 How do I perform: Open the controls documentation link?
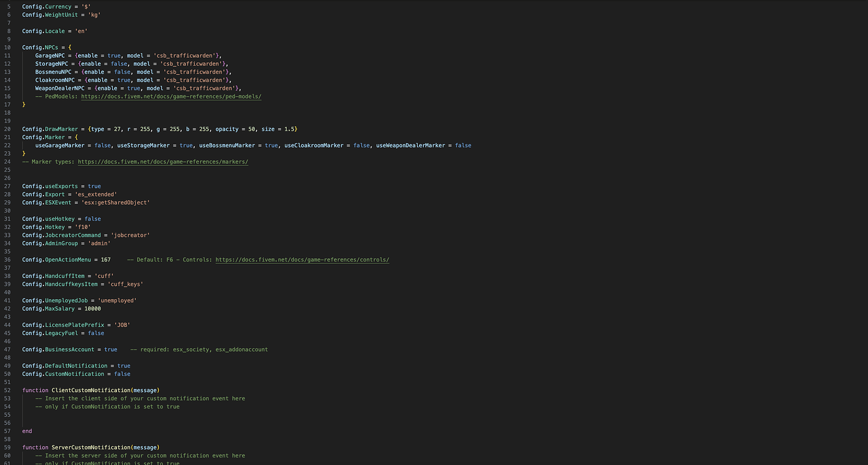tap(303, 260)
